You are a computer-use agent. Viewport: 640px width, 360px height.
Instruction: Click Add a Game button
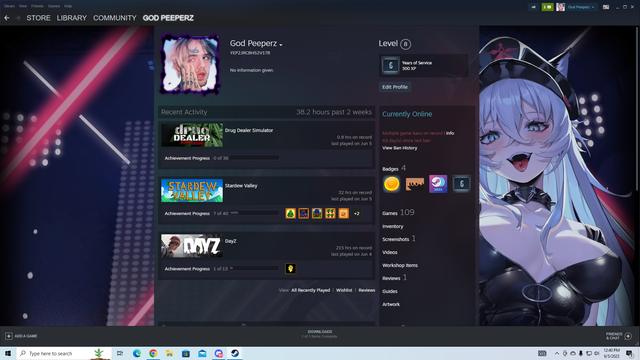pos(21,336)
